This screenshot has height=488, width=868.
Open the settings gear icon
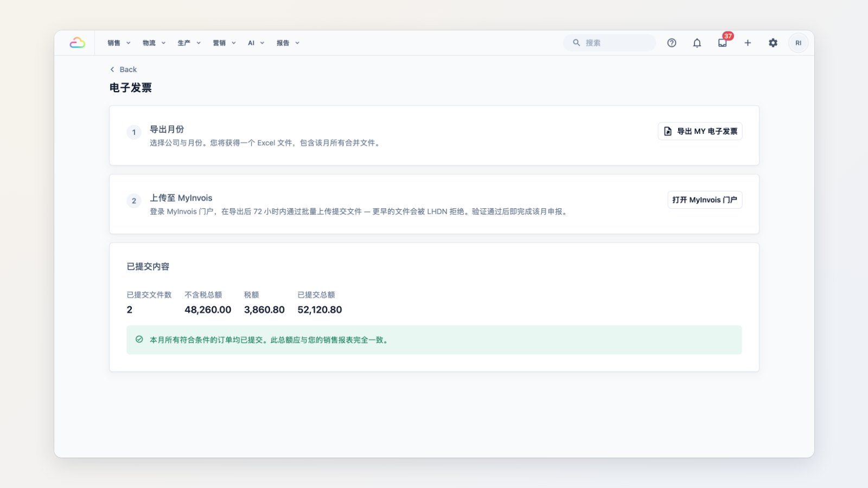pos(773,43)
